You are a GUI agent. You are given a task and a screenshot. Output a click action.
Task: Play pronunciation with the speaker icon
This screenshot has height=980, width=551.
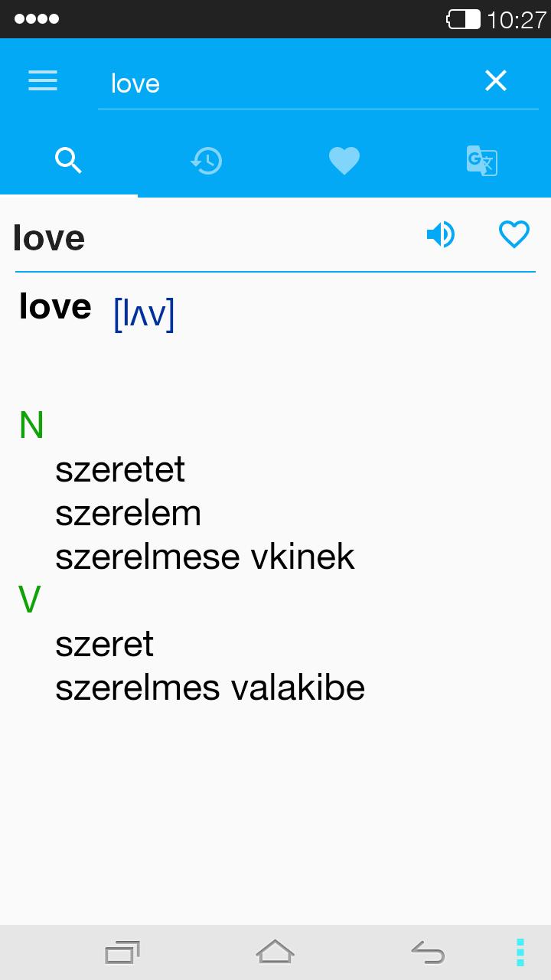(x=441, y=234)
